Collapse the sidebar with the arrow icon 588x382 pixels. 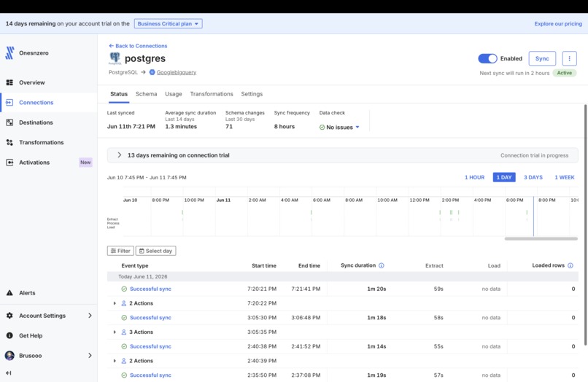(x=9, y=373)
